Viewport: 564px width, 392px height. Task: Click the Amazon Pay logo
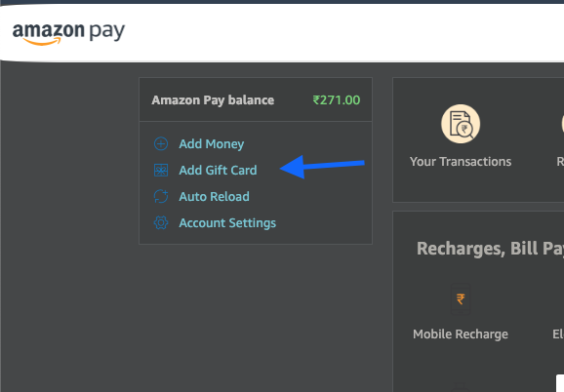click(68, 33)
